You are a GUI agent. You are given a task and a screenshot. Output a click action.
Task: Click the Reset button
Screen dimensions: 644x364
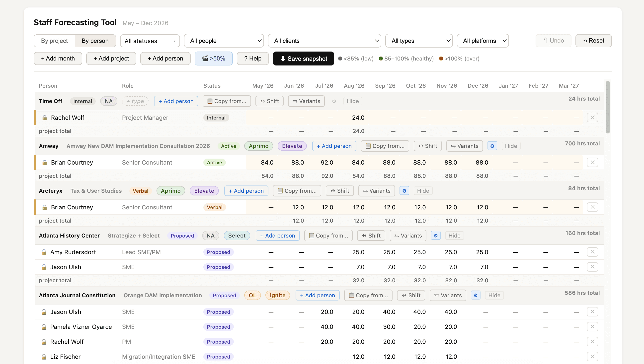pos(594,41)
